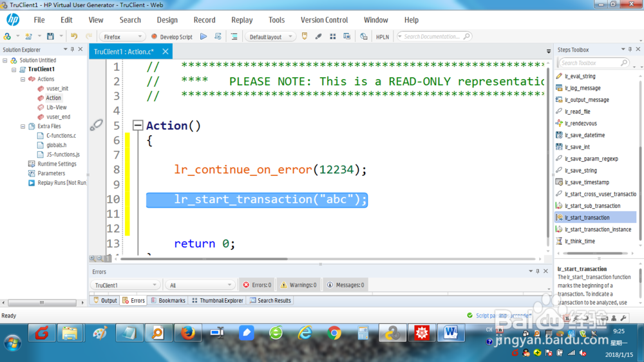Switch to the Output tab
The height and width of the screenshot is (362, 644).
point(105,300)
